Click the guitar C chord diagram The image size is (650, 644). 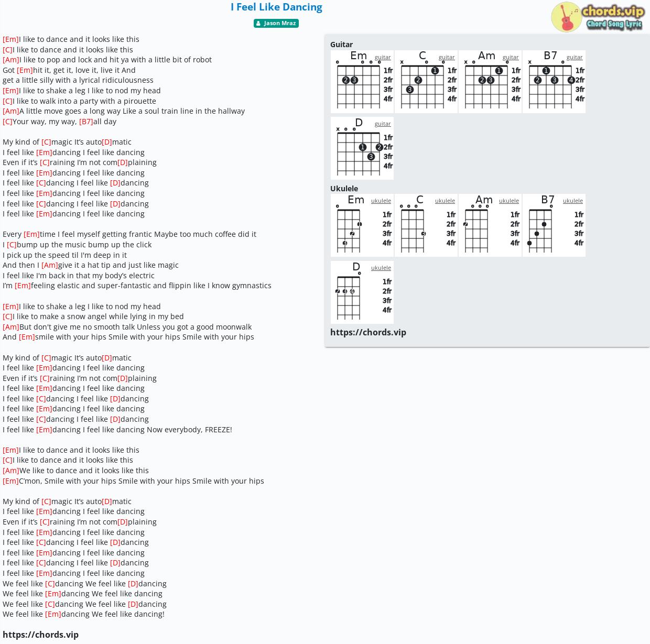(x=426, y=82)
